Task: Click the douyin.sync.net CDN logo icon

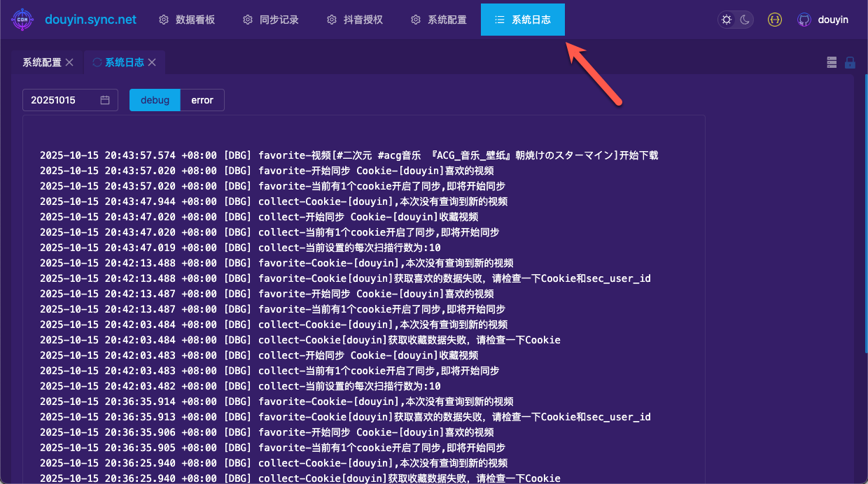Action: (21, 20)
